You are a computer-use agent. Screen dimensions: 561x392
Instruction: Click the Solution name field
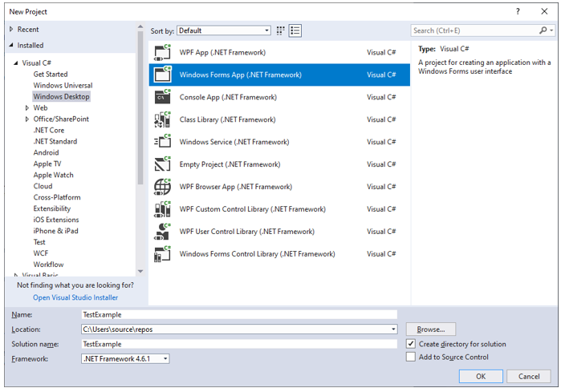[239, 344]
